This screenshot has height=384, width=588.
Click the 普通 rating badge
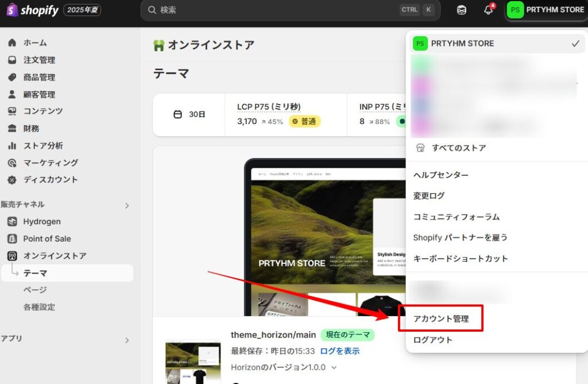[304, 121]
